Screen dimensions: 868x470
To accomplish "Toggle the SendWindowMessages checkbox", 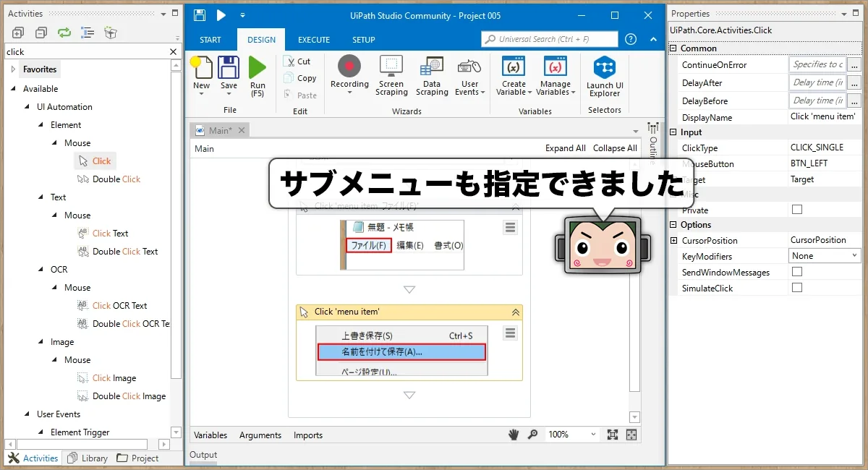I will click(x=797, y=272).
